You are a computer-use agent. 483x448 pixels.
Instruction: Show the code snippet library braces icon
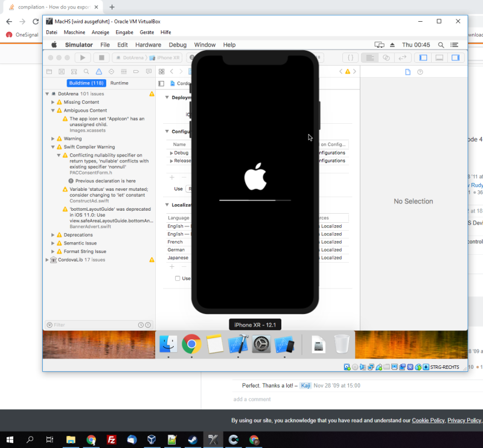click(x=351, y=57)
